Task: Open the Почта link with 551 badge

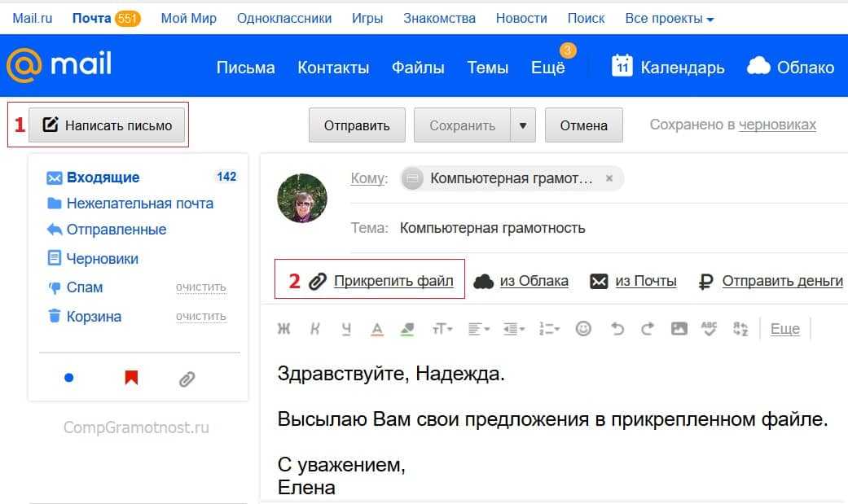Action: pos(107,19)
